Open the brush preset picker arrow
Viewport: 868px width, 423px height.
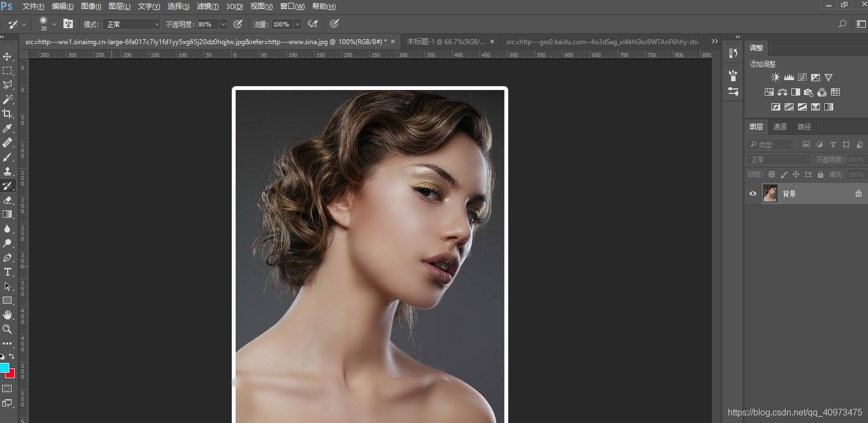54,24
